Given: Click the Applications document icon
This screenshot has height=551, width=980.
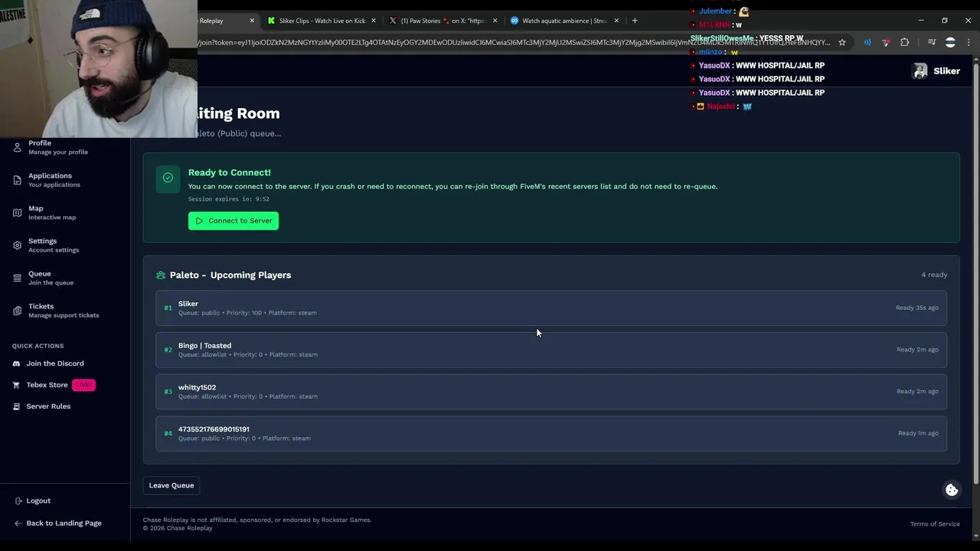Looking at the screenshot, I should point(17,180).
